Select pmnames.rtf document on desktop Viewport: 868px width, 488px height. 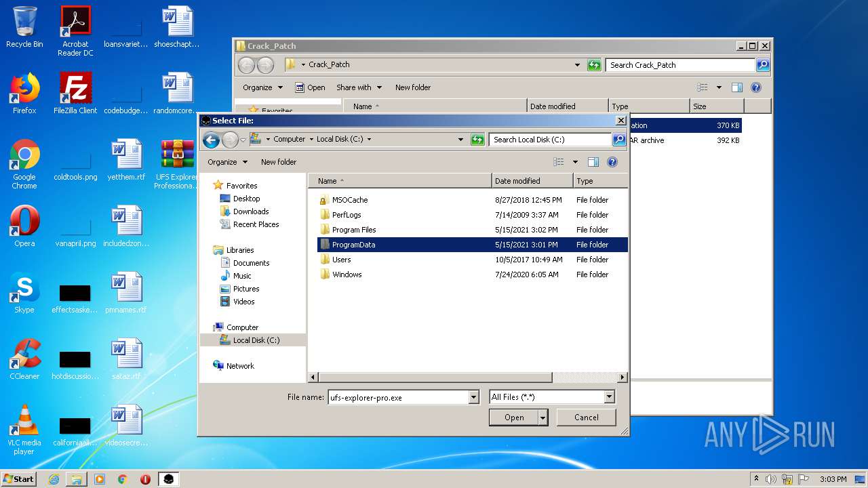pyautogui.click(x=126, y=293)
